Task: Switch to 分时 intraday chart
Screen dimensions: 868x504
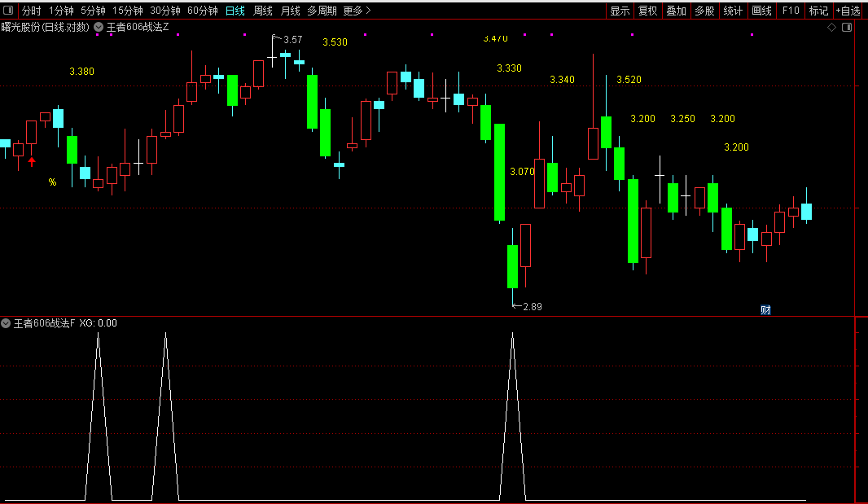Action: [x=32, y=11]
